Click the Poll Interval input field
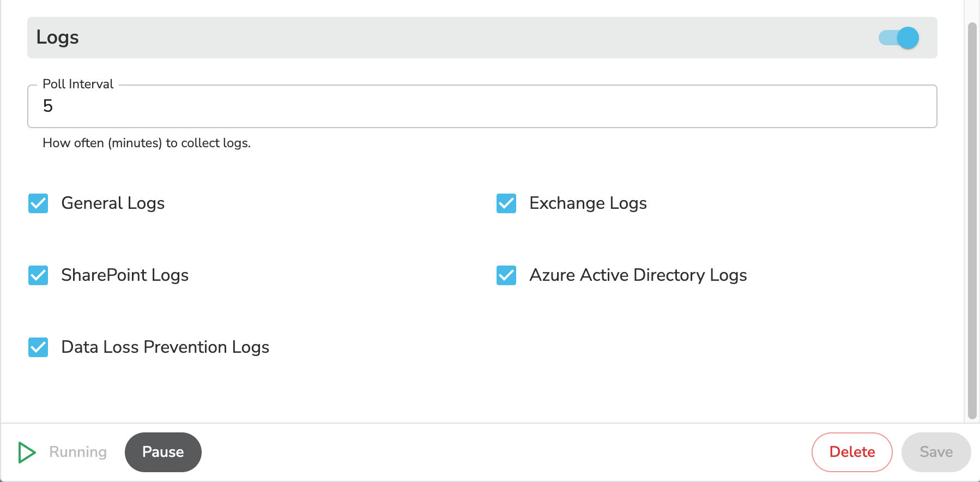980x482 pixels. pos(482,106)
